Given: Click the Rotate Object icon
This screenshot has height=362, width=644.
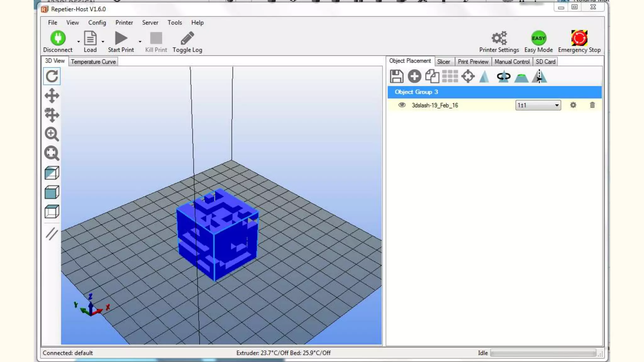Looking at the screenshot, I should click(x=503, y=76).
